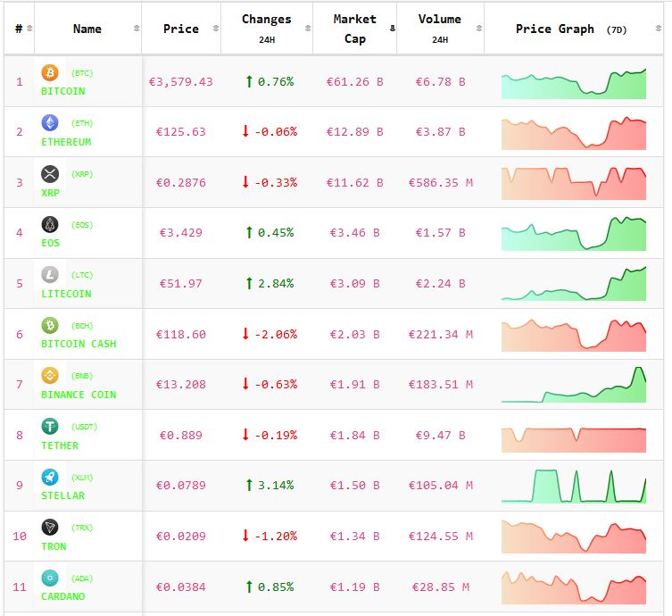Click the Tron logo icon

tap(50, 528)
